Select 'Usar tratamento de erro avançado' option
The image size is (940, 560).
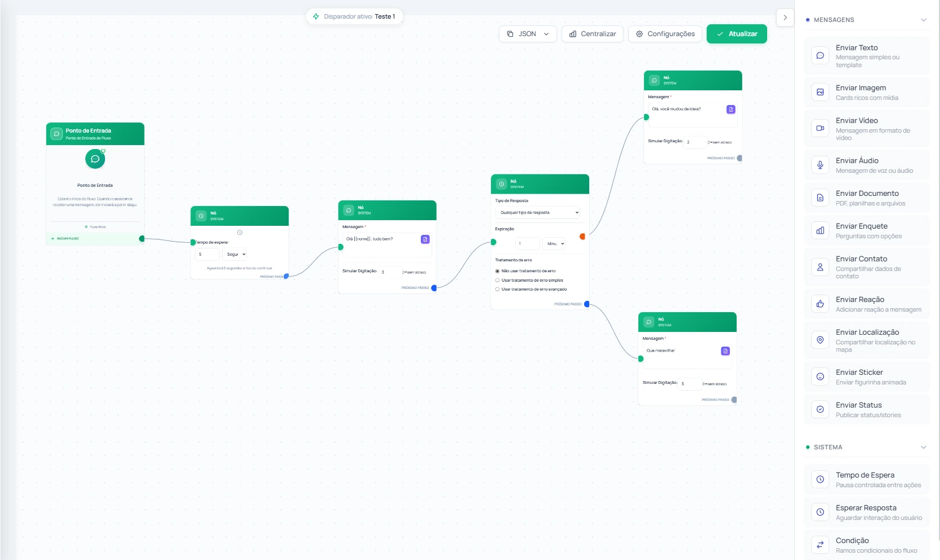[x=498, y=289]
